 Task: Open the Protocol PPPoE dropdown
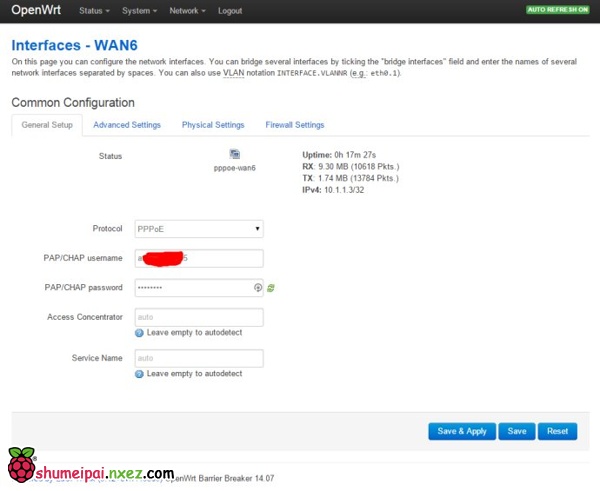[198, 228]
